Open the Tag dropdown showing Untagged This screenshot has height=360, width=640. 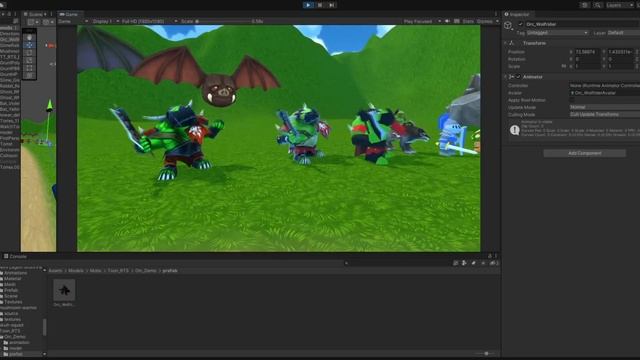click(557, 33)
